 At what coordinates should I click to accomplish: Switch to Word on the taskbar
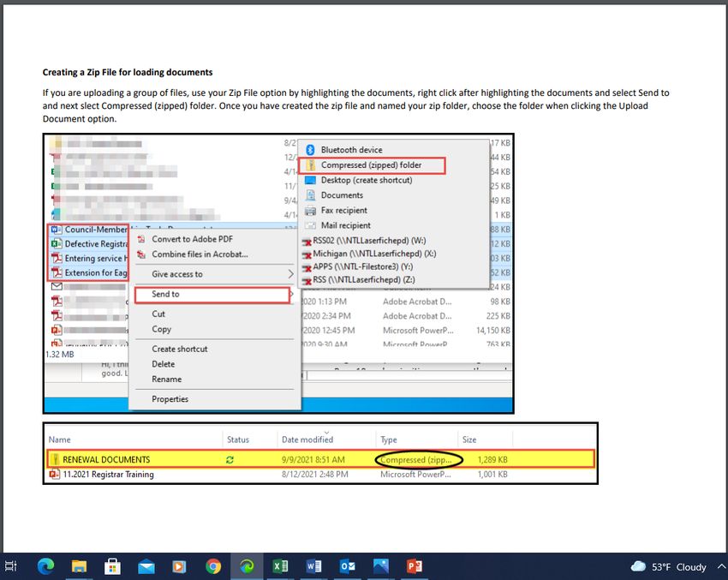click(x=313, y=566)
